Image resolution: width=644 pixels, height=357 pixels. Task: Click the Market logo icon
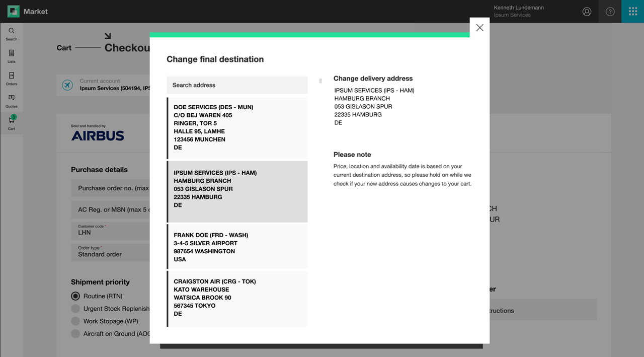(x=14, y=11)
